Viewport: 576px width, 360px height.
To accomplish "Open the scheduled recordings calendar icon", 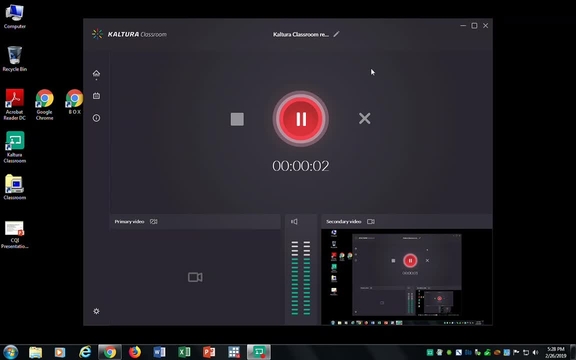I will pyautogui.click(x=96, y=96).
